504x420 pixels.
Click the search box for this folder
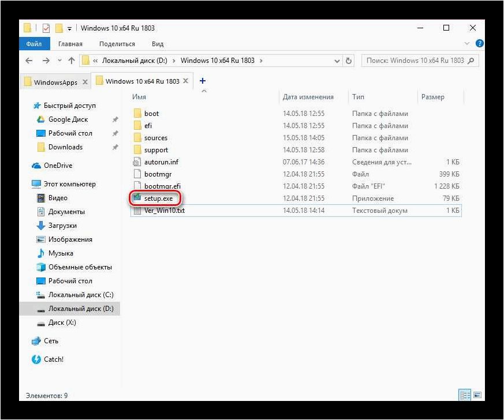tap(415, 61)
